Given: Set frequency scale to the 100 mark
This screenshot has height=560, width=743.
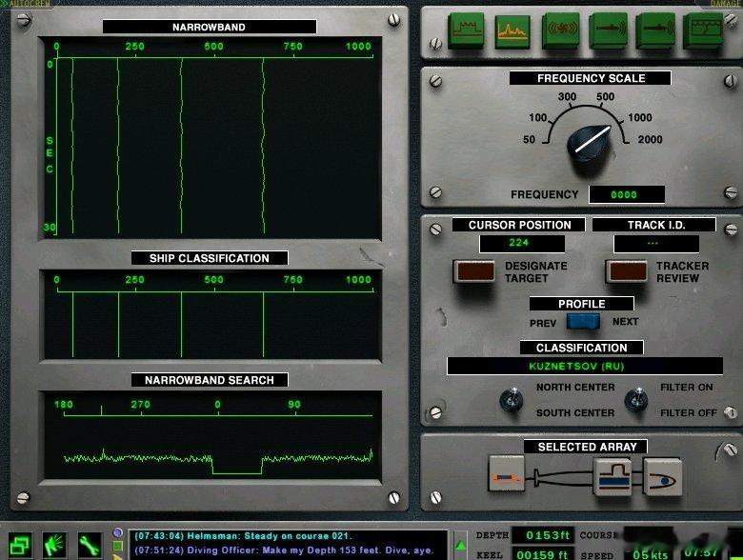Looking at the screenshot, I should point(538,117).
